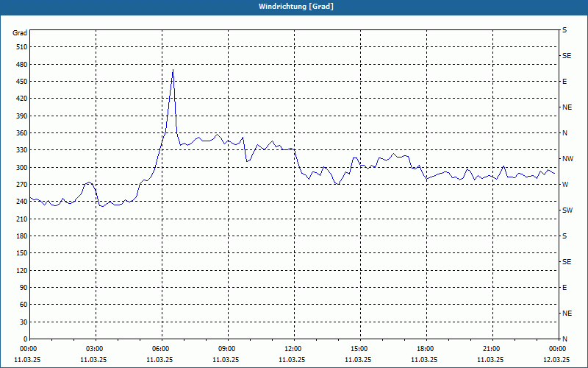Click the 09:00 time label

coord(229,349)
